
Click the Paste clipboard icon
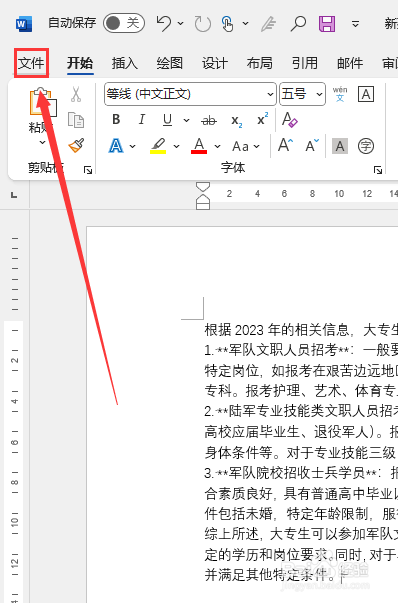(x=43, y=102)
